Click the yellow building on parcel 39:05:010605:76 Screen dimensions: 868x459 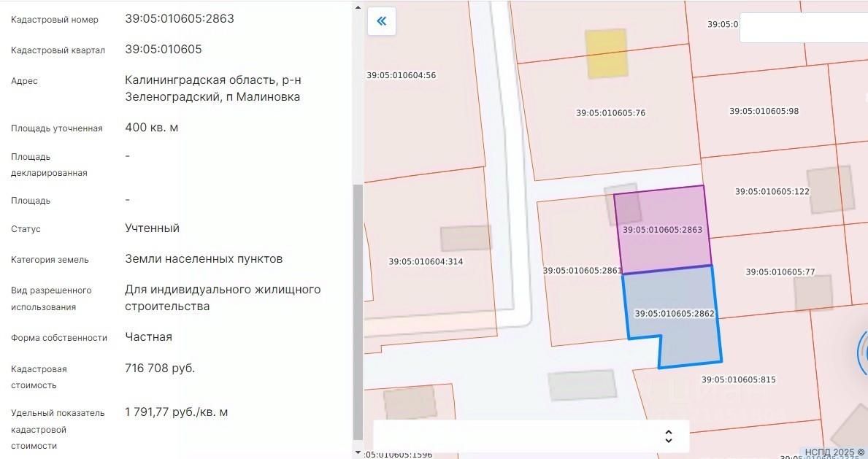pos(607,54)
